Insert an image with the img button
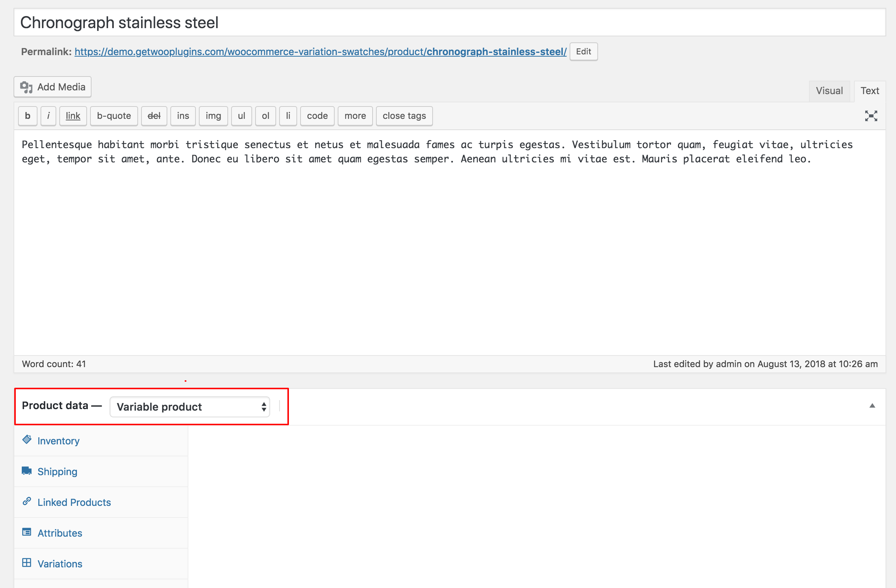The width and height of the screenshot is (896, 588). (x=213, y=116)
